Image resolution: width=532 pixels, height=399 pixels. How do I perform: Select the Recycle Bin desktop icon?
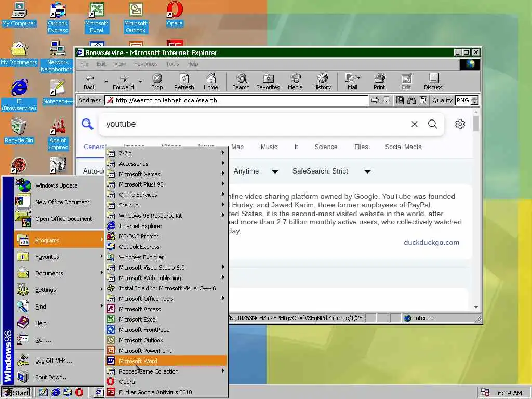[19, 131]
